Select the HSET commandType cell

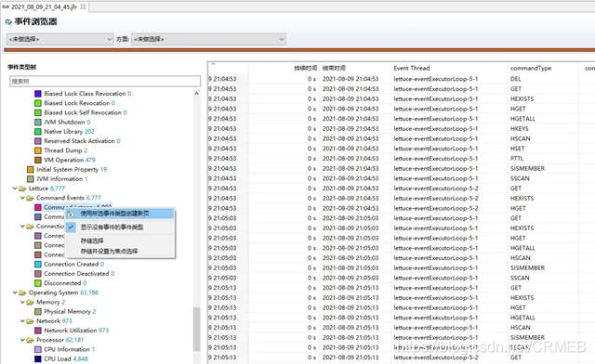(x=518, y=149)
